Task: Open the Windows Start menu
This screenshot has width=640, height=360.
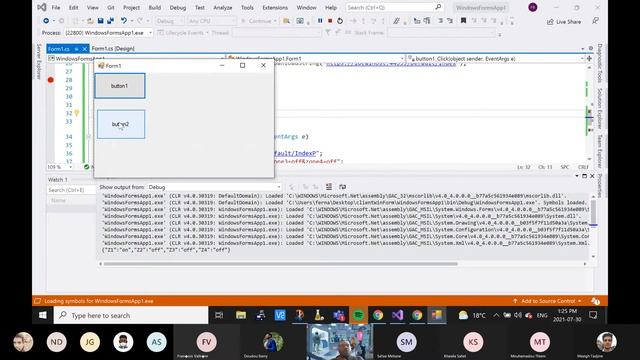Action: click(x=42, y=315)
